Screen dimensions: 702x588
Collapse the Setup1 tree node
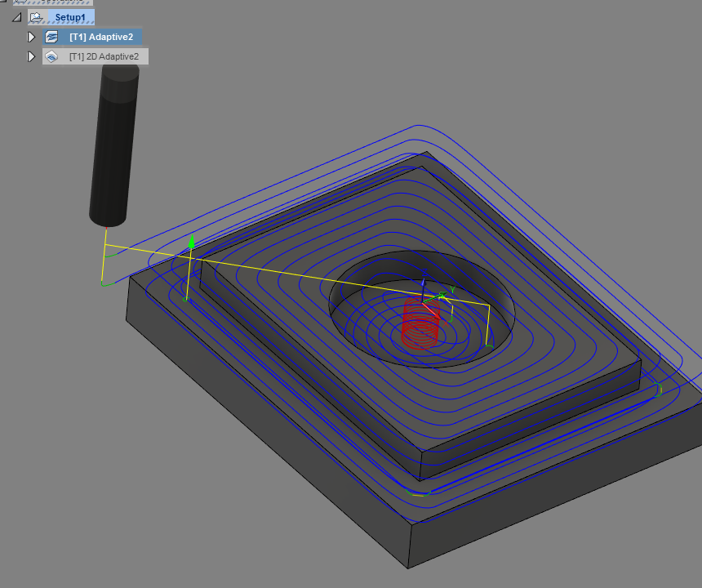pyautogui.click(x=17, y=17)
